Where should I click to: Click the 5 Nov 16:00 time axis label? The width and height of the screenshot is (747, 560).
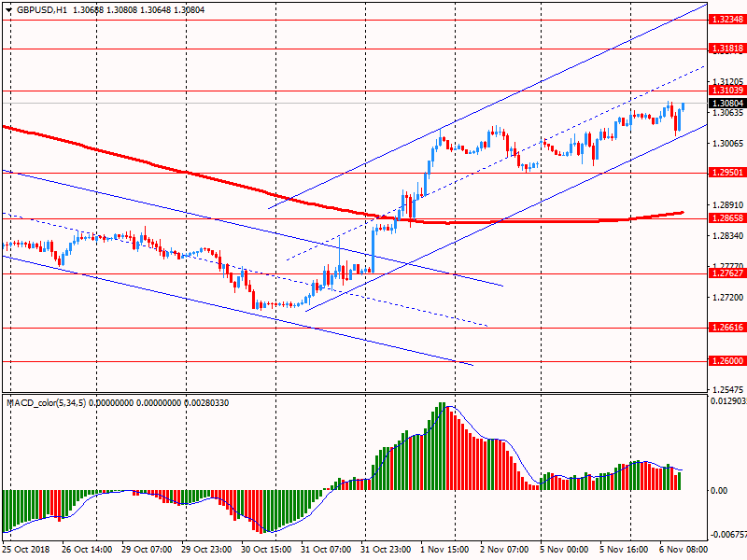click(x=624, y=549)
